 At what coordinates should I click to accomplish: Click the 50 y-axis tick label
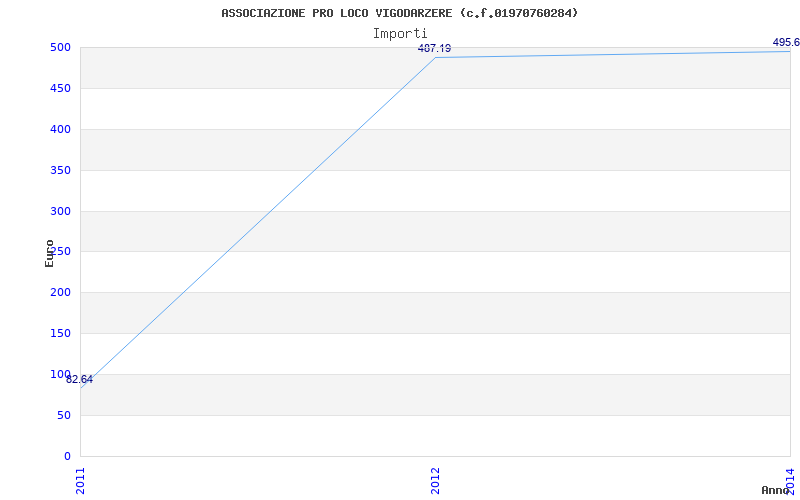62,415
